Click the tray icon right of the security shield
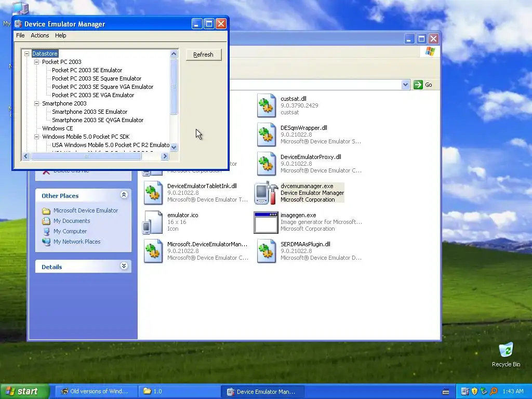The height and width of the screenshot is (399, 532). coord(484,391)
